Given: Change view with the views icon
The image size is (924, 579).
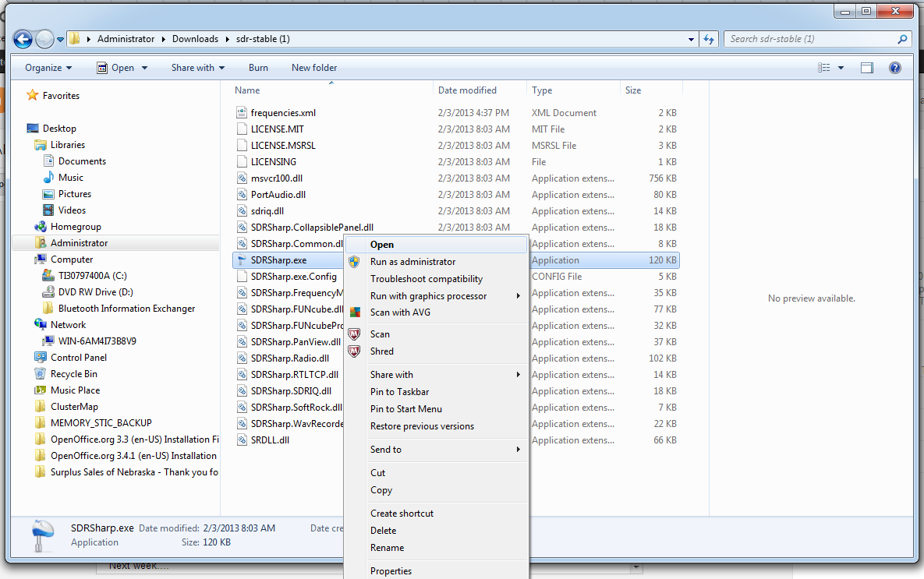Looking at the screenshot, I should [824, 68].
